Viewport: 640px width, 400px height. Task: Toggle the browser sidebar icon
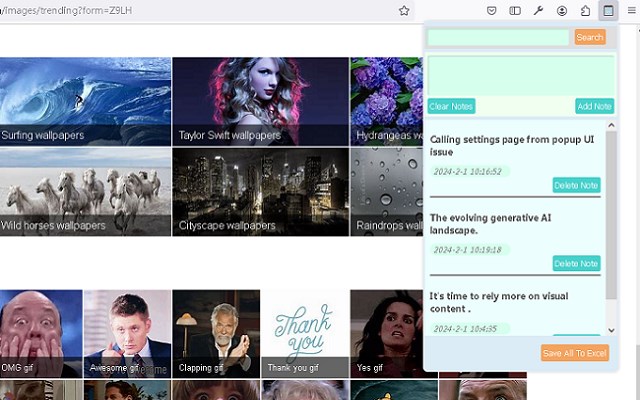(x=515, y=11)
